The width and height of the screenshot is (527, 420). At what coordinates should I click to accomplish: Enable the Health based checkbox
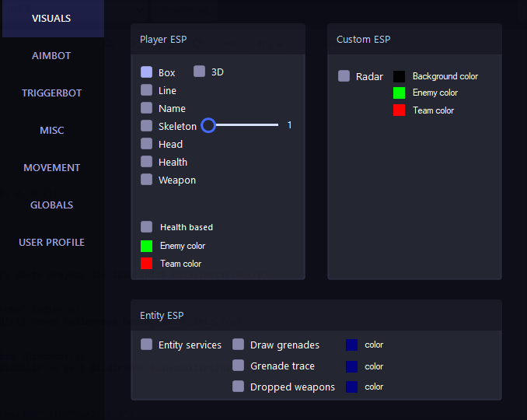point(146,227)
